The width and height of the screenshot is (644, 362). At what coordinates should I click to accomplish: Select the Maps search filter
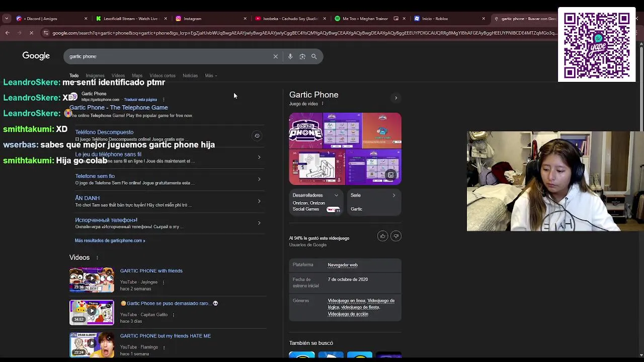pos(137,75)
